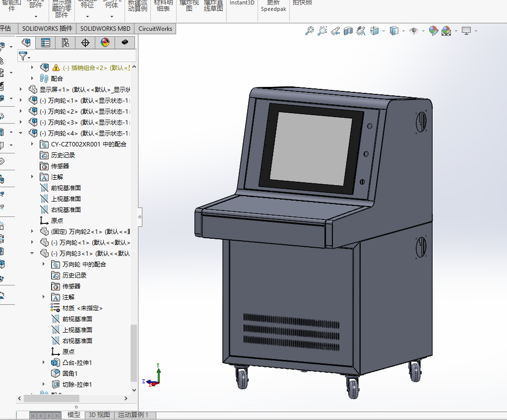
Task: Click the panel collapse handle
Action: tap(140, 217)
